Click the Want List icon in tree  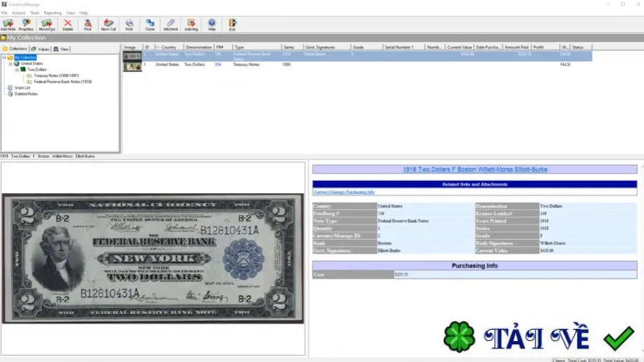pos(10,88)
